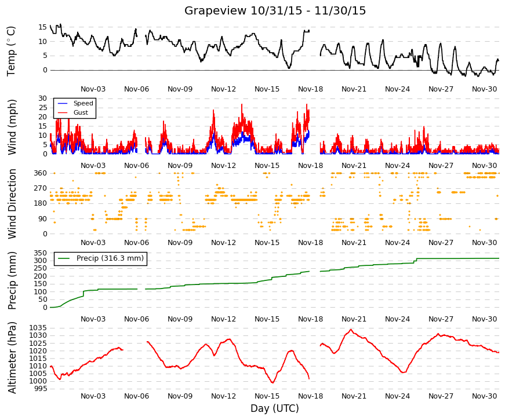
Task: Click Nov-03 tick under temperature plot
Action: pos(93,89)
